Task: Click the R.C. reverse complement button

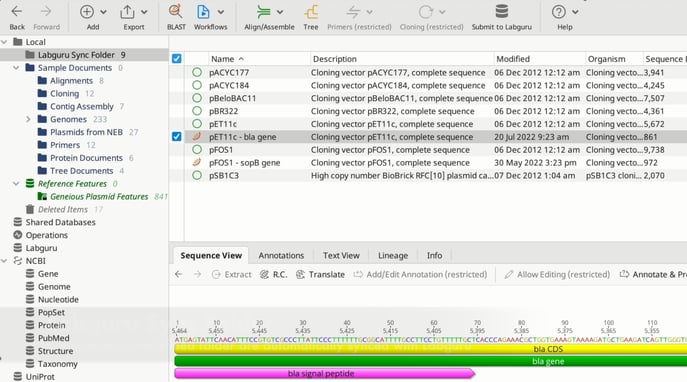Action: (274, 275)
